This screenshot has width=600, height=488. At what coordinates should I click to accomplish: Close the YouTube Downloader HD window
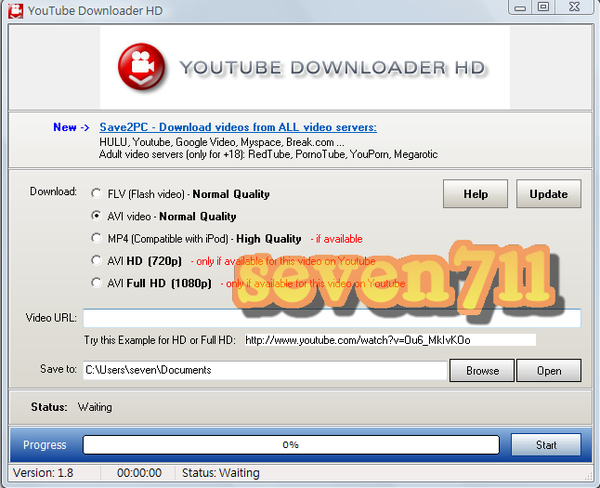pyautogui.click(x=574, y=7)
